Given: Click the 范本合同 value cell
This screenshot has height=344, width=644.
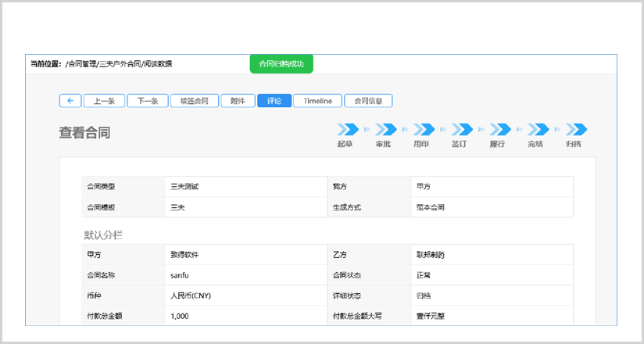Looking at the screenshot, I should [x=492, y=207].
